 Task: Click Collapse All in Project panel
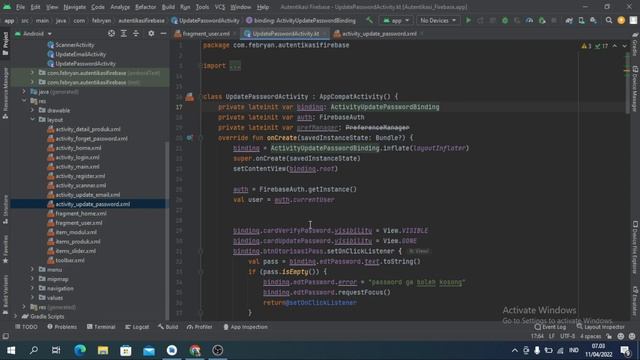click(136, 33)
